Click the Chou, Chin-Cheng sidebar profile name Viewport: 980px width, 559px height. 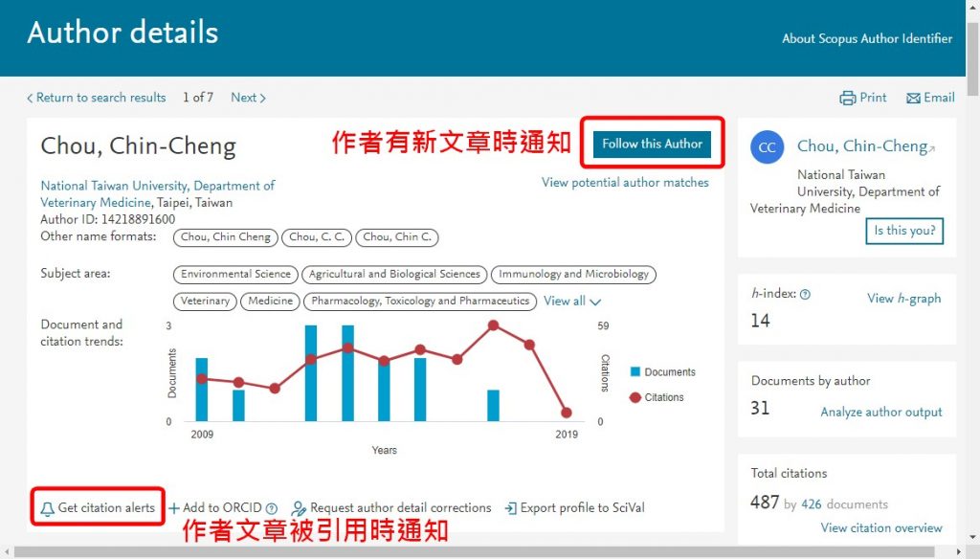pyautogui.click(x=862, y=146)
